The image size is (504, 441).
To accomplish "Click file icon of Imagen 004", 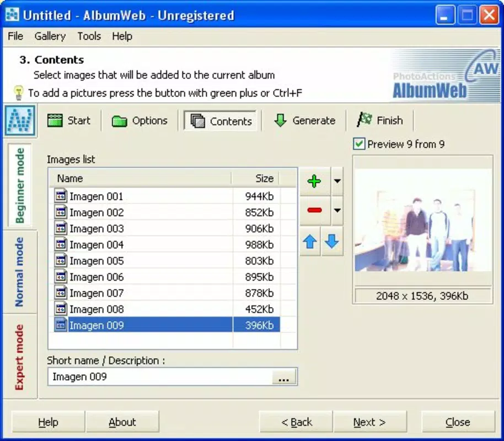I will point(61,244).
